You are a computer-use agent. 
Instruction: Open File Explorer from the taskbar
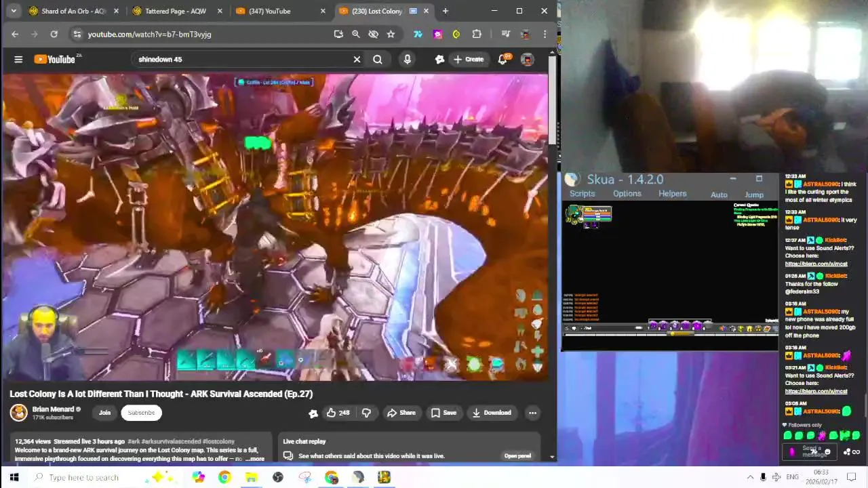coord(251,477)
